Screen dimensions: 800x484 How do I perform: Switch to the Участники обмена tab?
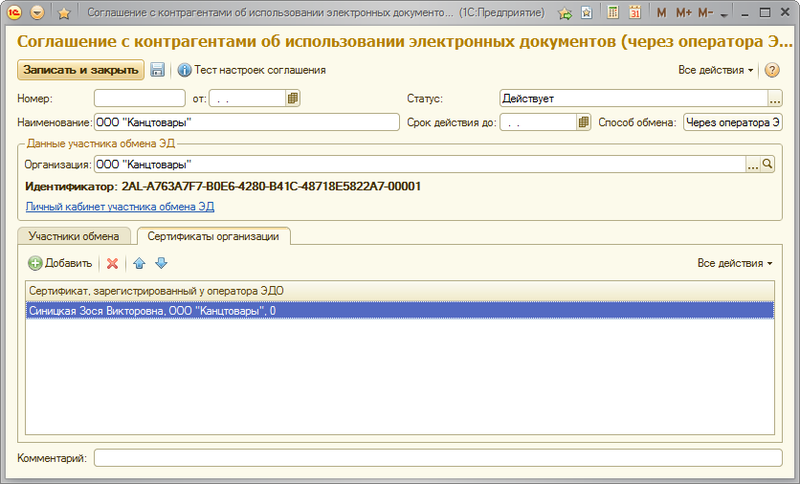74,236
